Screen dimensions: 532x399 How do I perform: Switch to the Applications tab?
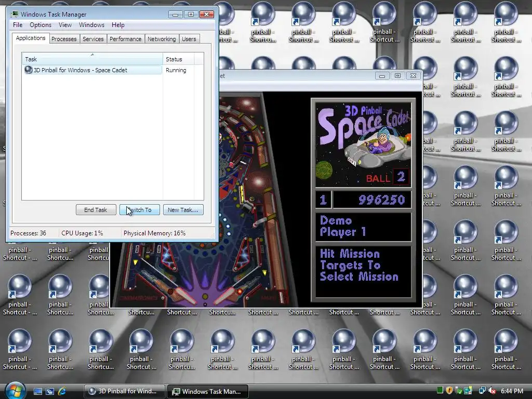coord(31,38)
